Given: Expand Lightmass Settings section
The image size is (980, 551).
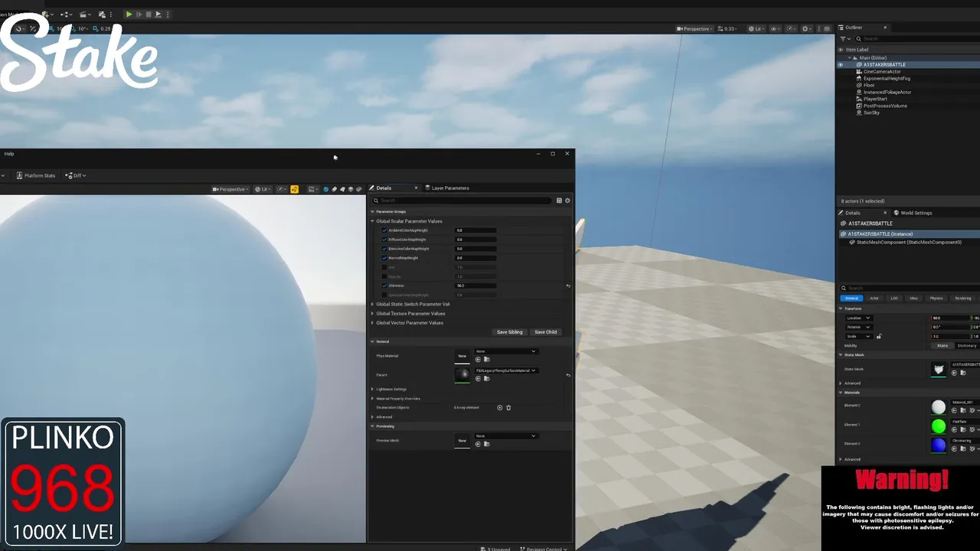Looking at the screenshot, I should [373, 389].
